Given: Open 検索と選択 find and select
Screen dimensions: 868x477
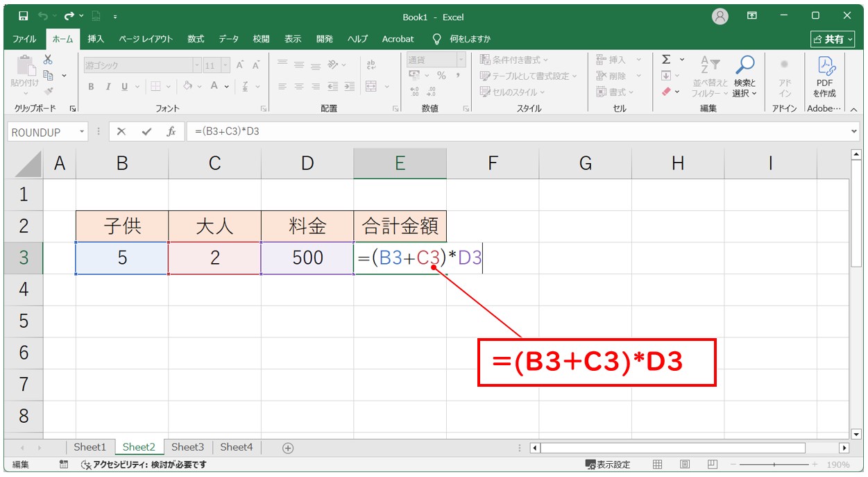Looking at the screenshot, I should tap(744, 76).
